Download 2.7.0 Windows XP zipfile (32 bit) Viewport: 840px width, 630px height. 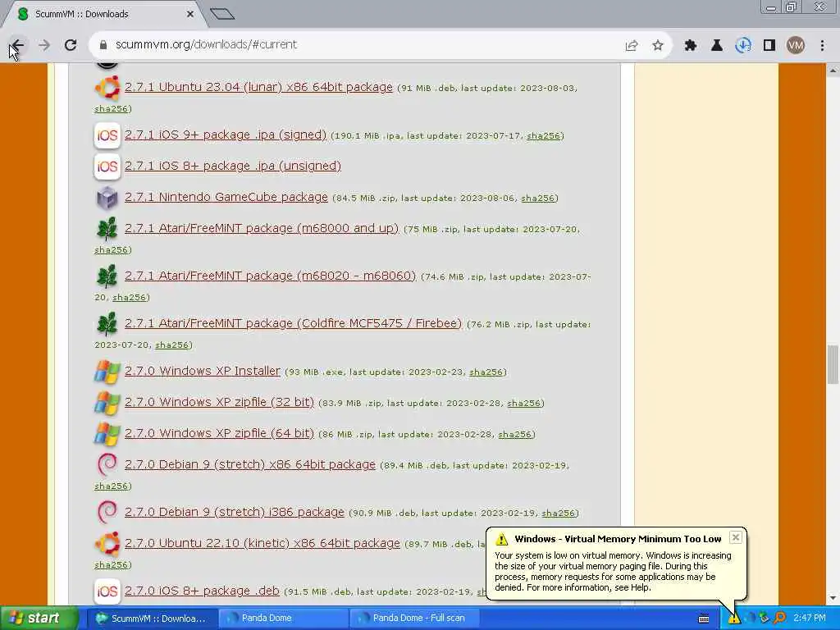(220, 402)
